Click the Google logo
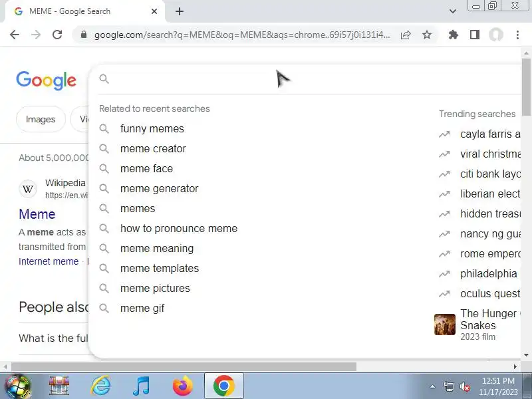532x399 pixels. pos(46,80)
